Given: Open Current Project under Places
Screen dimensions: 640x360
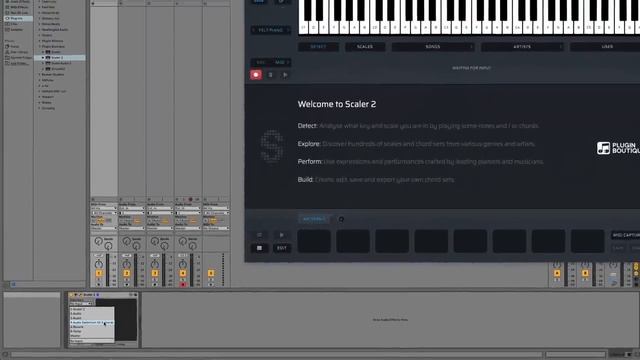Looking at the screenshot, I should tap(17, 58).
